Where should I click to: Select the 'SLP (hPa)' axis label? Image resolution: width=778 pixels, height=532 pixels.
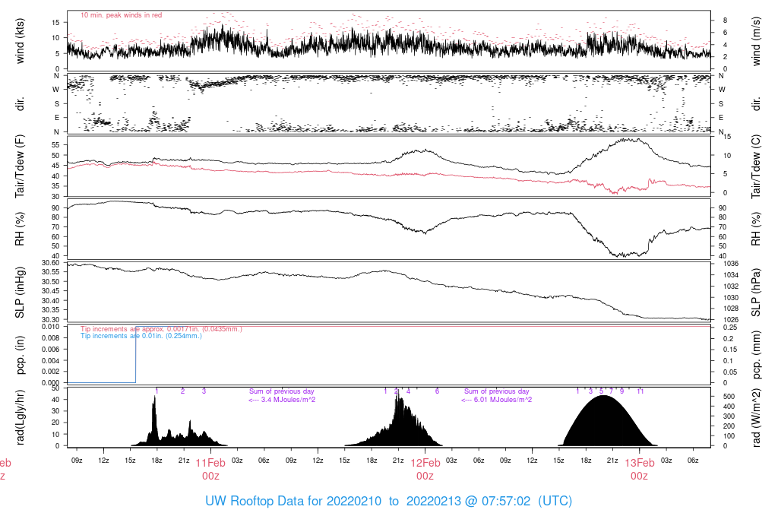pyautogui.click(x=756, y=293)
